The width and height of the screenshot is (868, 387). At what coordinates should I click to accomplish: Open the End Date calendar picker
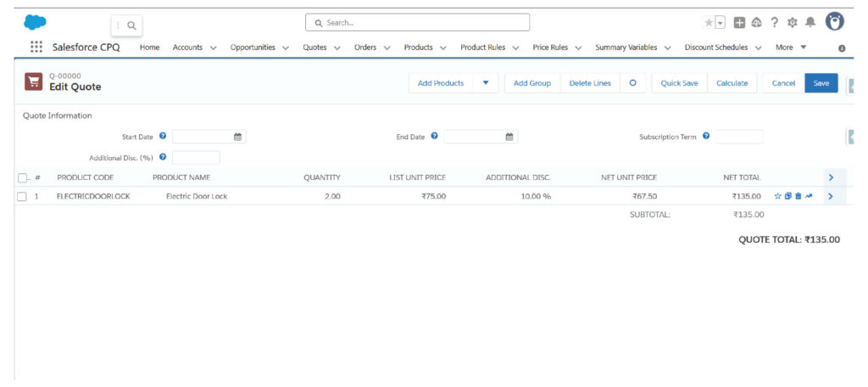pyautogui.click(x=509, y=137)
